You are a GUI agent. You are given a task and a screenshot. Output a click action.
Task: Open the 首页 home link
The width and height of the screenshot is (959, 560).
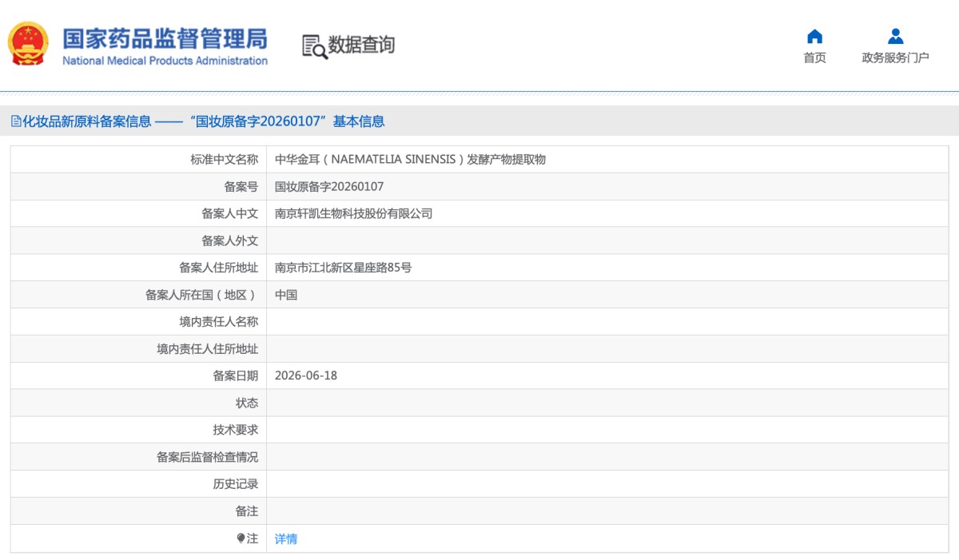click(814, 58)
